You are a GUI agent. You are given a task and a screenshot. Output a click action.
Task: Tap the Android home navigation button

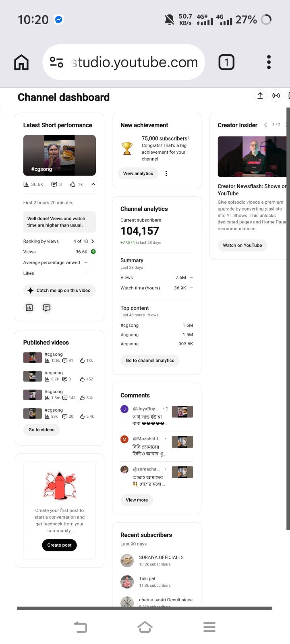tap(145, 627)
